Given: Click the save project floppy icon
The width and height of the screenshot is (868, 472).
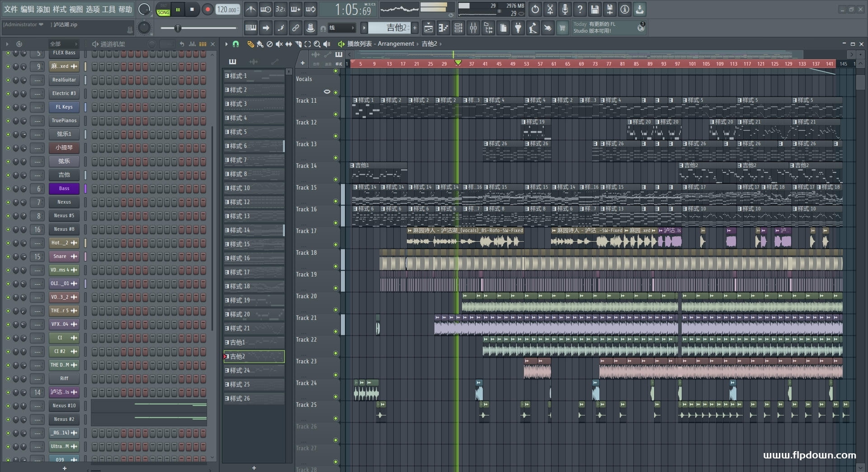Looking at the screenshot, I should tap(594, 9).
